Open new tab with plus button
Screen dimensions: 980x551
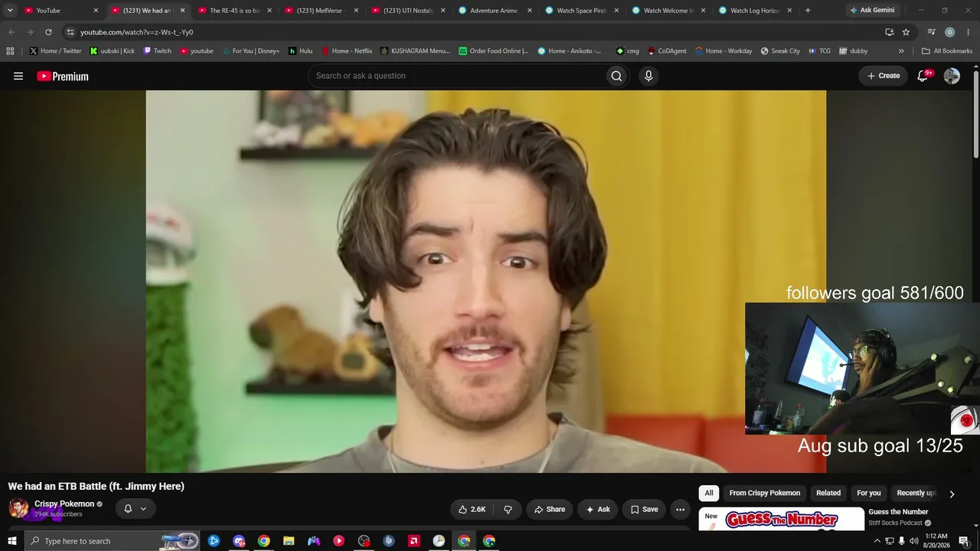coord(808,11)
